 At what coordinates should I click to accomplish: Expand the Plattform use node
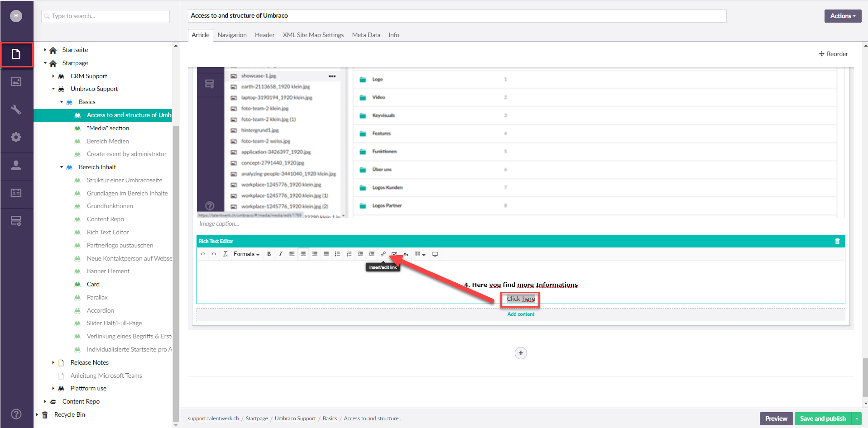[x=53, y=388]
